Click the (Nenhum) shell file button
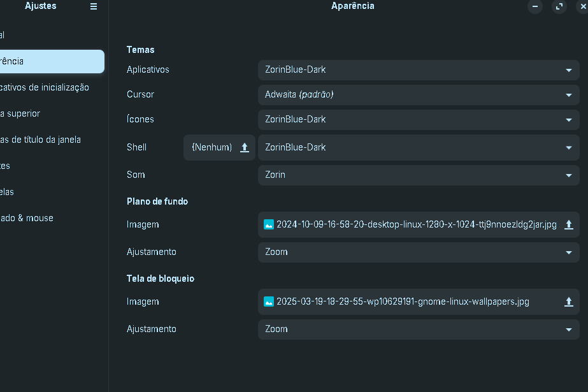588x392 pixels. [x=219, y=147]
